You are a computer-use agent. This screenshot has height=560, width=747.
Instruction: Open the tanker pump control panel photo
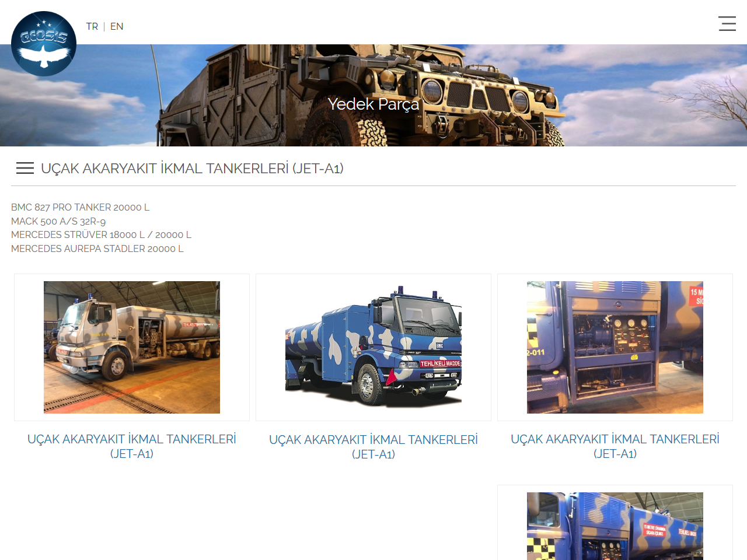[x=615, y=347]
